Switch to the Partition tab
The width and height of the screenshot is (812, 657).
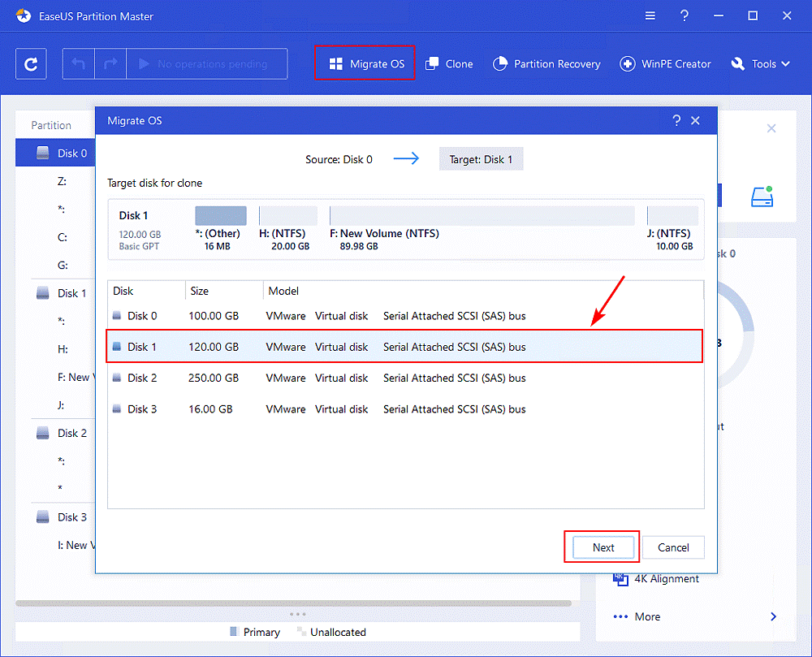pos(53,124)
